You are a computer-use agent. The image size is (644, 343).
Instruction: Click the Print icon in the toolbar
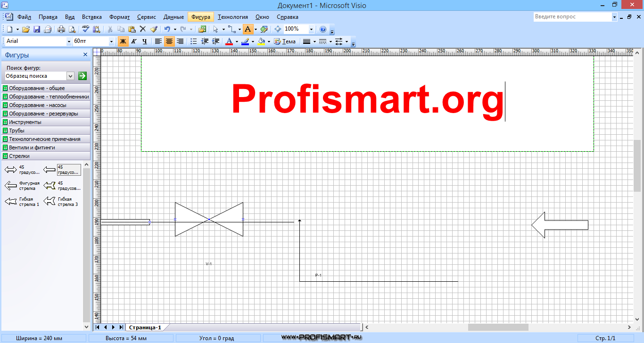61,29
